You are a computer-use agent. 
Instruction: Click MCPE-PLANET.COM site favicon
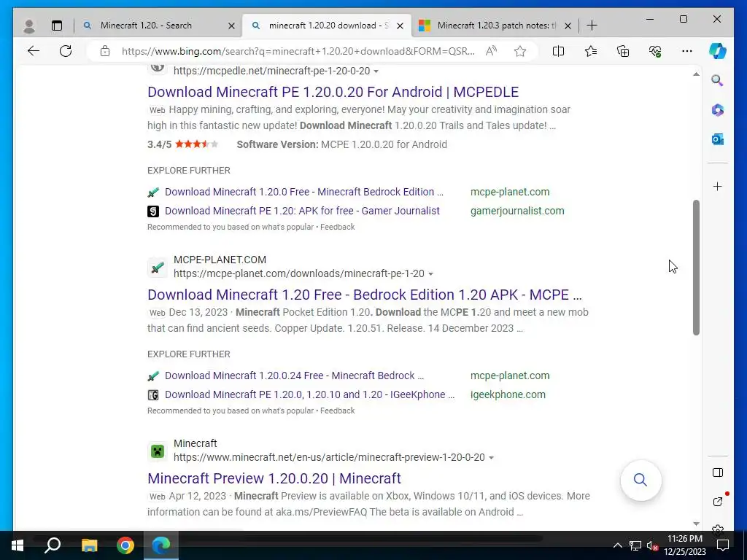click(158, 268)
